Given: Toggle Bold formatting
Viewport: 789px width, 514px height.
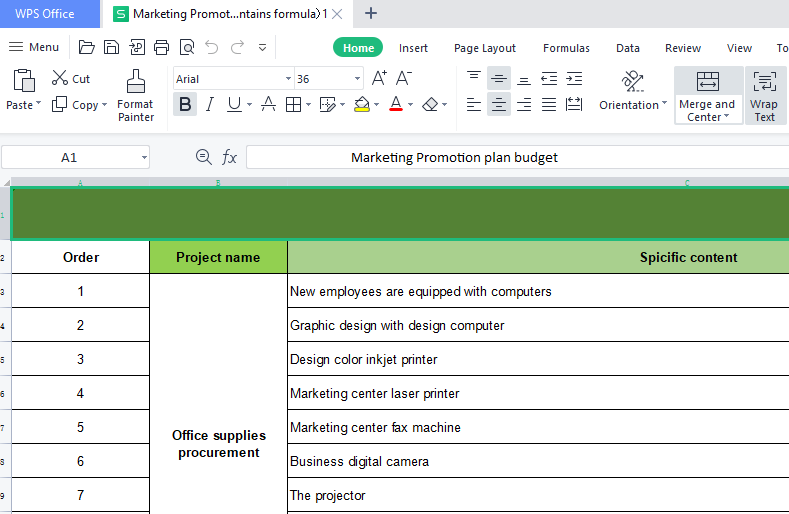Looking at the screenshot, I should [185, 104].
